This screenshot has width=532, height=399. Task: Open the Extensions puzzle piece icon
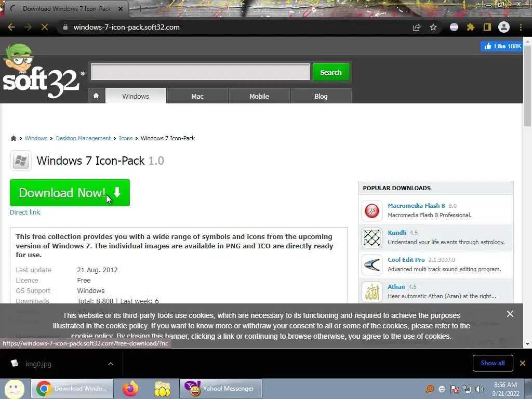[x=471, y=27]
